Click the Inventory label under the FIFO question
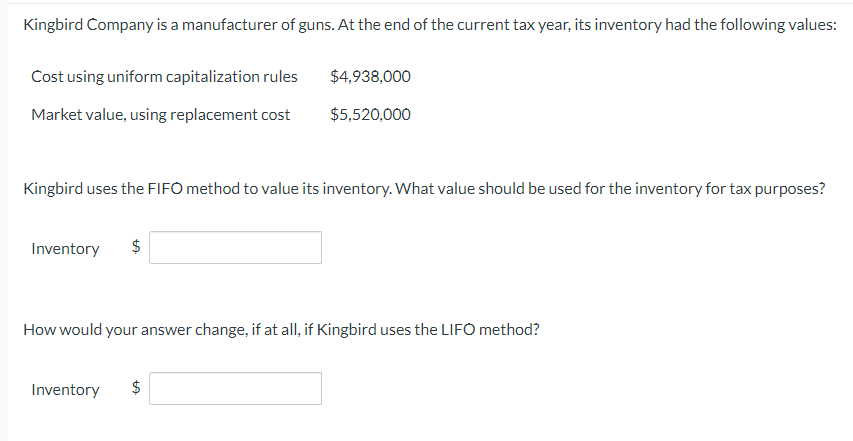This screenshot has width=853, height=441. (65, 249)
